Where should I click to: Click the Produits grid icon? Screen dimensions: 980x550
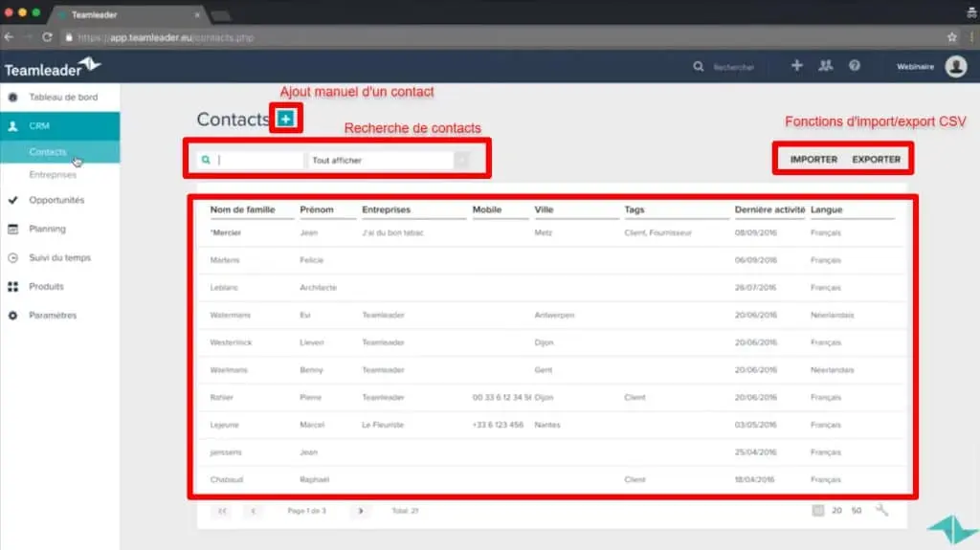[12, 286]
